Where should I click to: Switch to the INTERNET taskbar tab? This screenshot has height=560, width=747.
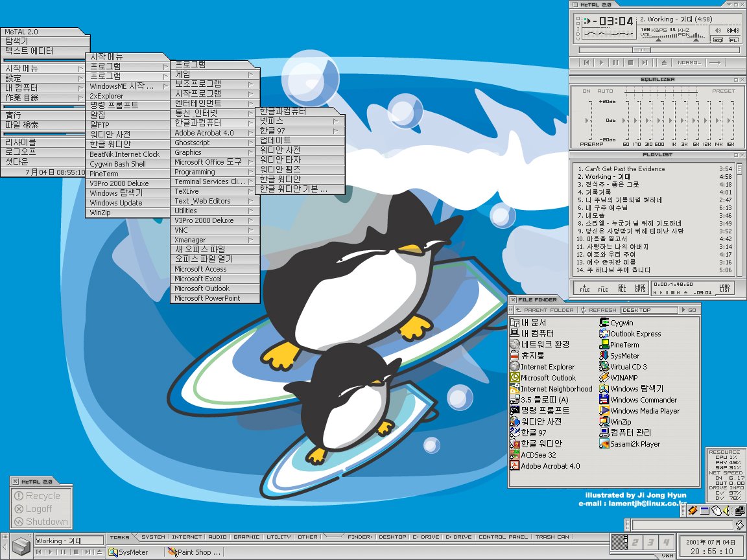tap(187, 537)
